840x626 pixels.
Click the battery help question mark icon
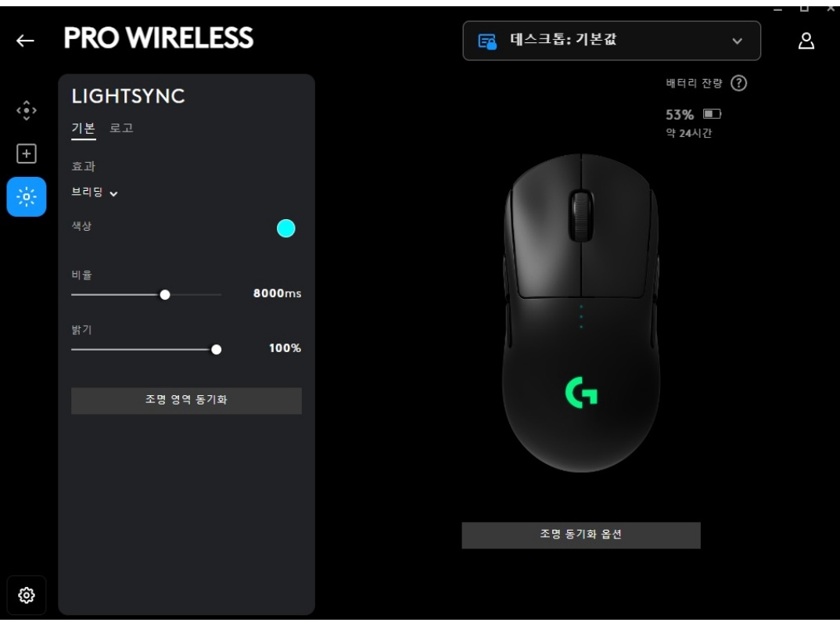point(739,83)
